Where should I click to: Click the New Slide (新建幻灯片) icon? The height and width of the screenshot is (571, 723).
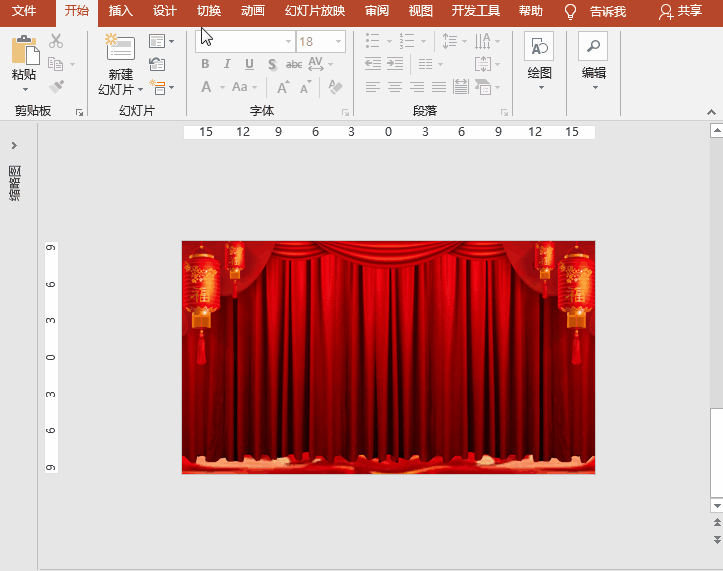pyautogui.click(x=120, y=48)
